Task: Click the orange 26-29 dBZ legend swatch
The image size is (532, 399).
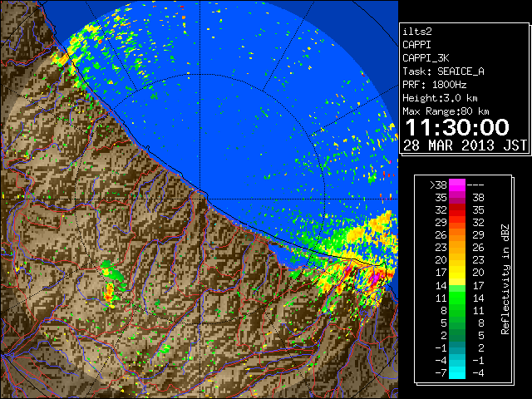Action: (457, 234)
